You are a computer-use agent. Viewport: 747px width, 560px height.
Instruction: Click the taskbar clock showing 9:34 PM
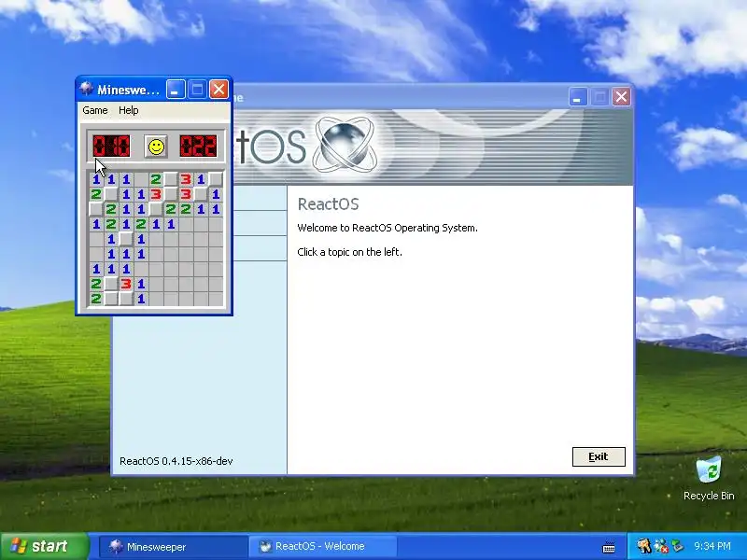(x=712, y=546)
